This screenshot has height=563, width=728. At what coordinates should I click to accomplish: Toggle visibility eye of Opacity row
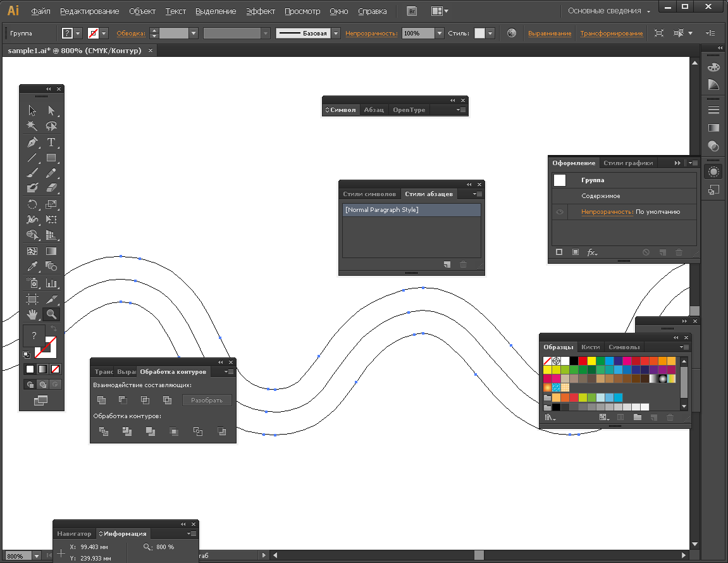click(560, 212)
